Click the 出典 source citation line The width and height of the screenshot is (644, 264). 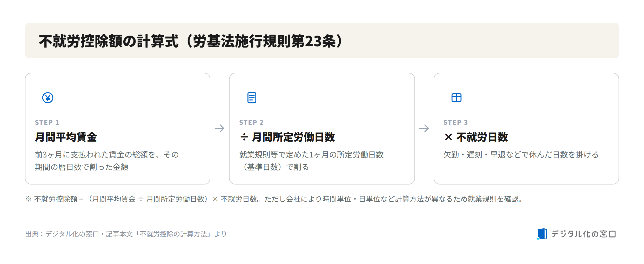coord(126,234)
